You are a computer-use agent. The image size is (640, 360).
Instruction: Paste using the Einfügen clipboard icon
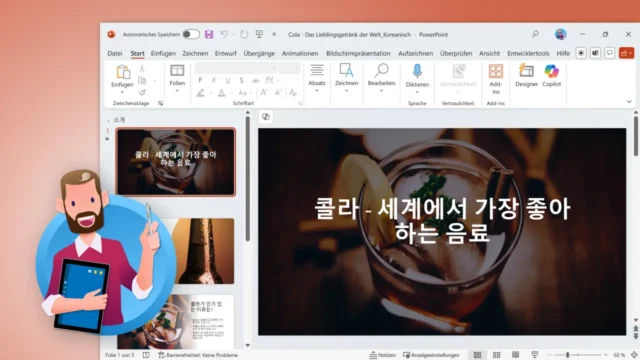pos(122,72)
